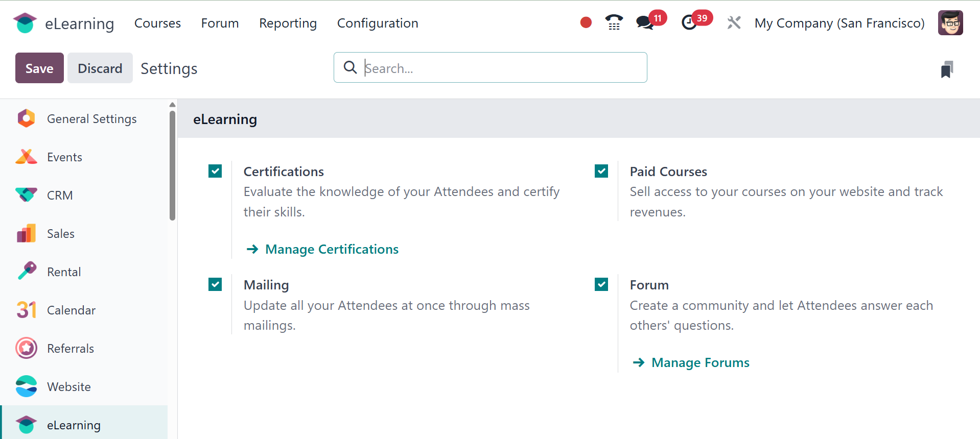Click the debug tools wrench icon

pos(734,22)
